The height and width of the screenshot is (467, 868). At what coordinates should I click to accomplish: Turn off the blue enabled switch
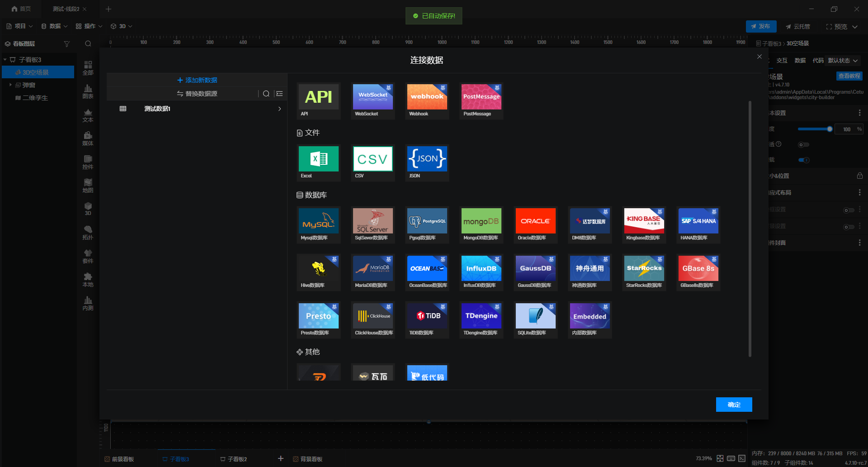click(804, 160)
